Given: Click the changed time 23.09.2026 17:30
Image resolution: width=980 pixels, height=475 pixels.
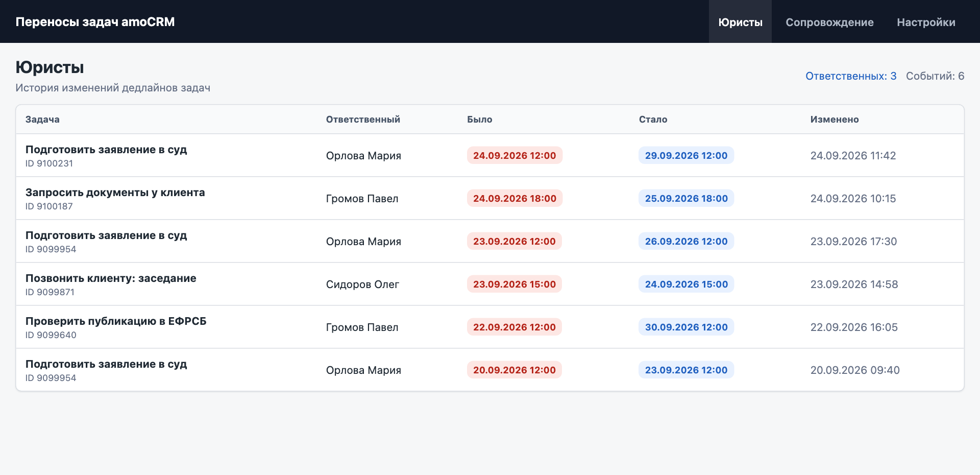Looking at the screenshot, I should click(x=853, y=242).
